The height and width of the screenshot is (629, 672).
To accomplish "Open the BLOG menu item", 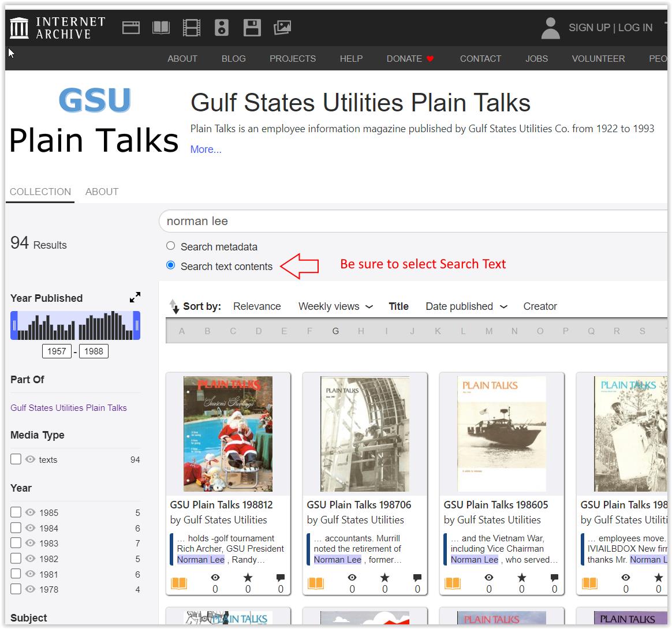I will (233, 59).
